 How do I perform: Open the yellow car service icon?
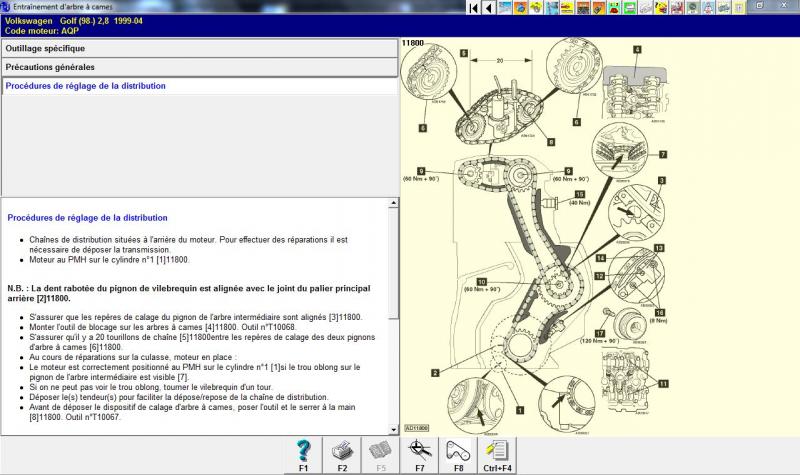(567, 7)
